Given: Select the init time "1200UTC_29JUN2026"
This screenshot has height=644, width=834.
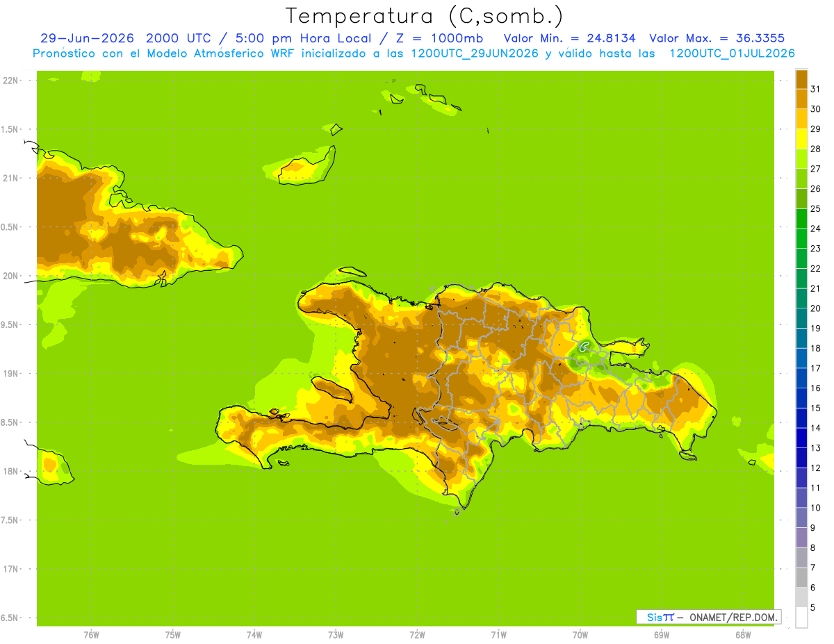Looking at the screenshot, I should pos(475,53).
